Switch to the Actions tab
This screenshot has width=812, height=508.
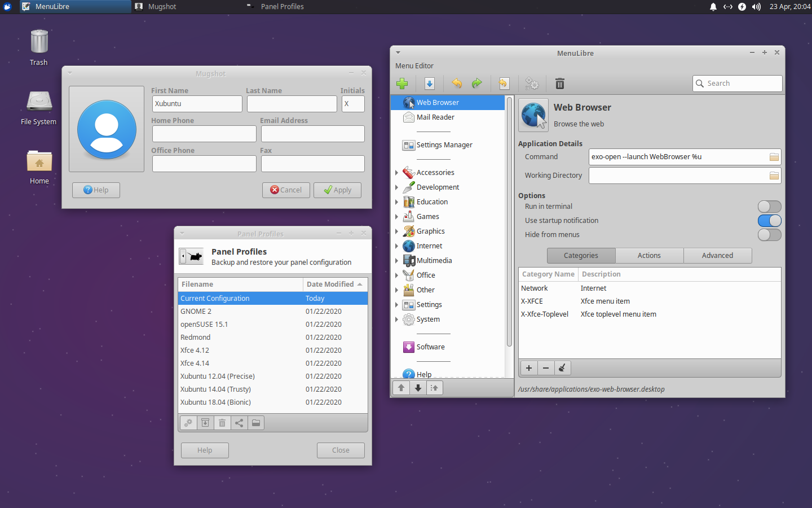(x=649, y=256)
